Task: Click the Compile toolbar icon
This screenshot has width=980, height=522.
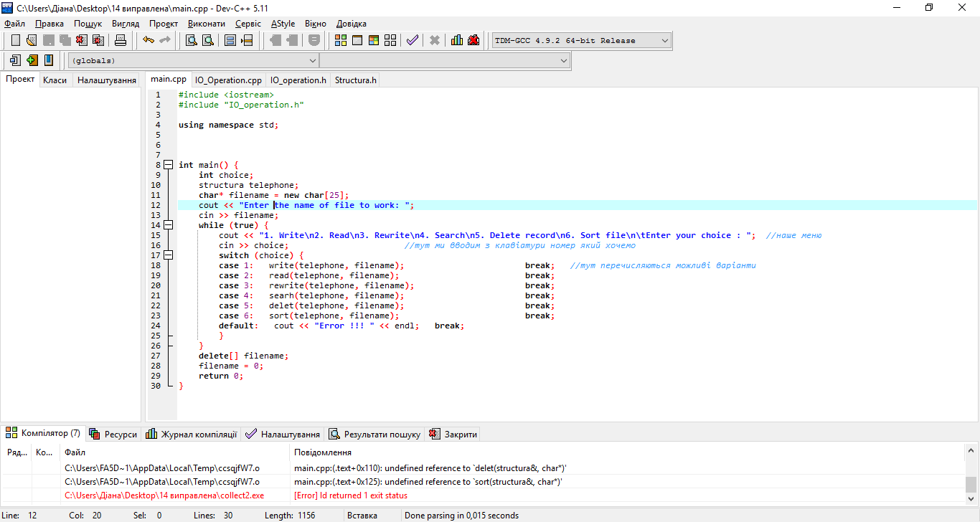Action: [341, 40]
